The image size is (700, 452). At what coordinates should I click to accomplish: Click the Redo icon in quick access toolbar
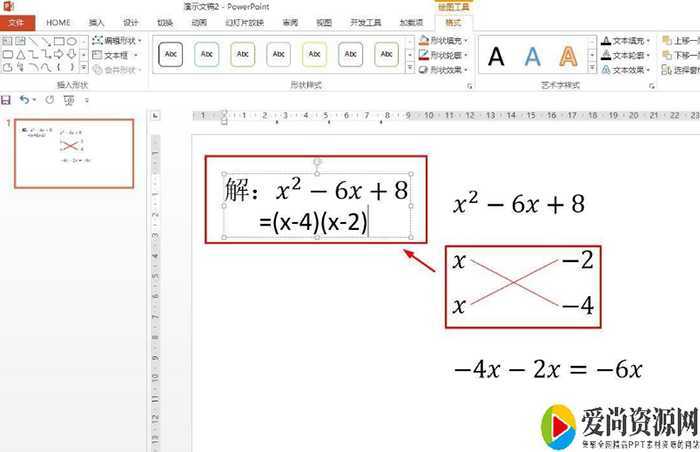tap(49, 100)
